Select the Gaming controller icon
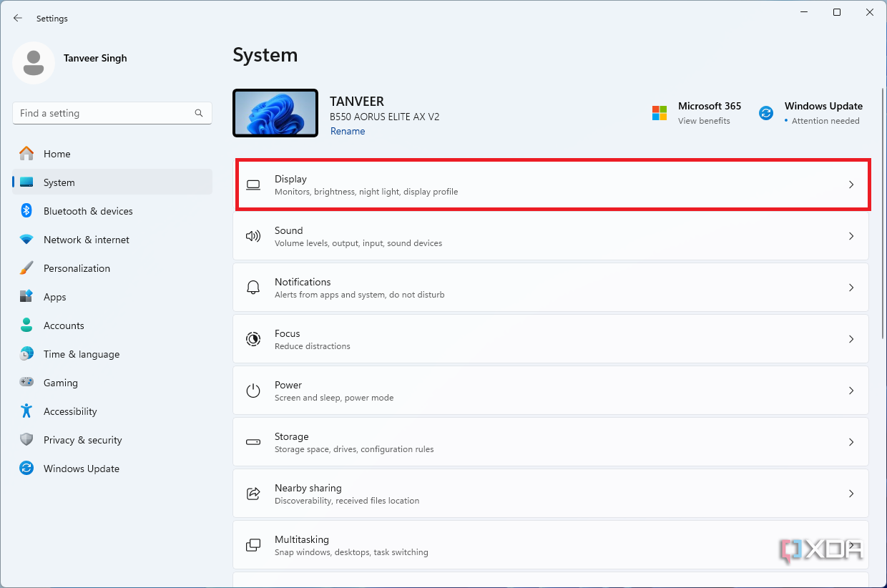 [x=29, y=383]
